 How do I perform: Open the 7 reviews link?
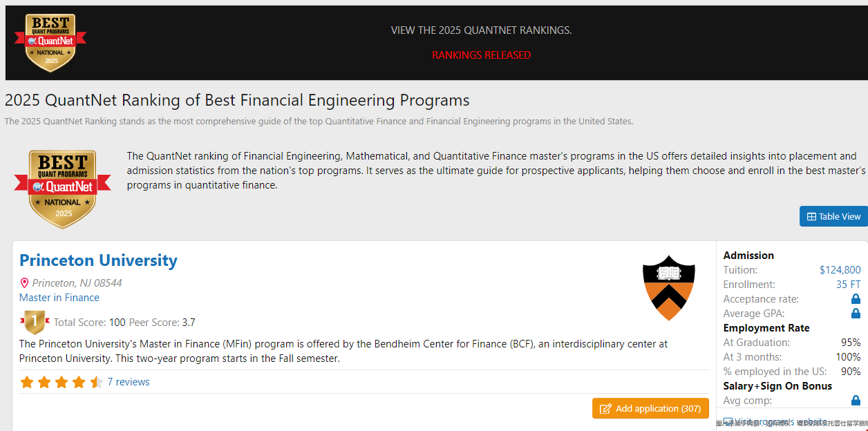tap(129, 382)
